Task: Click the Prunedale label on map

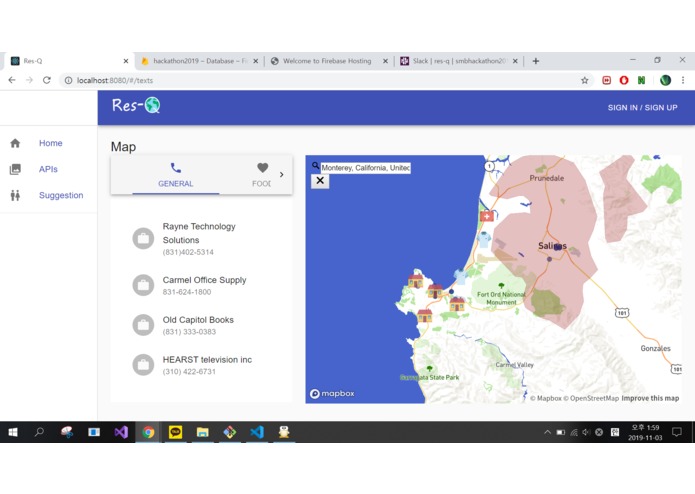Action: 547,178
